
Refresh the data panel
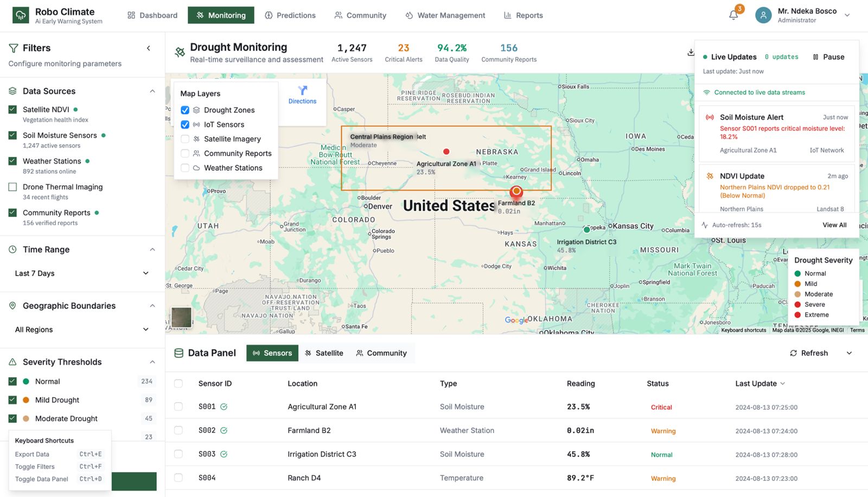(809, 353)
